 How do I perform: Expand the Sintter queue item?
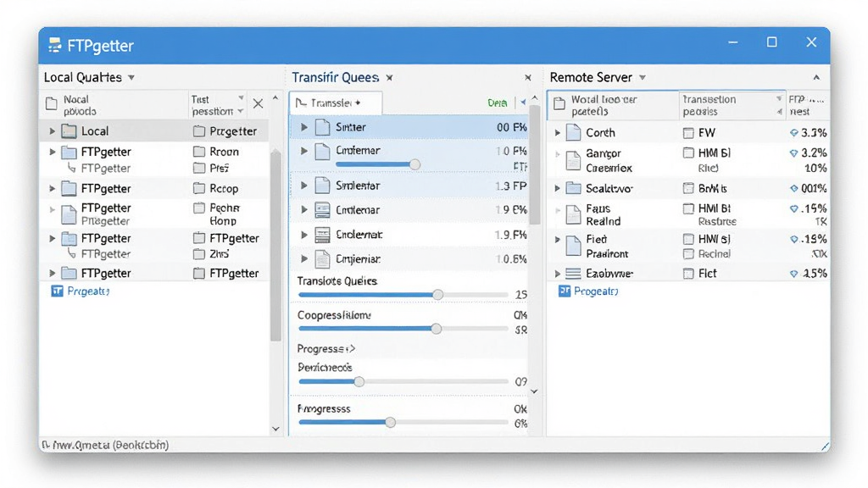pos(304,127)
